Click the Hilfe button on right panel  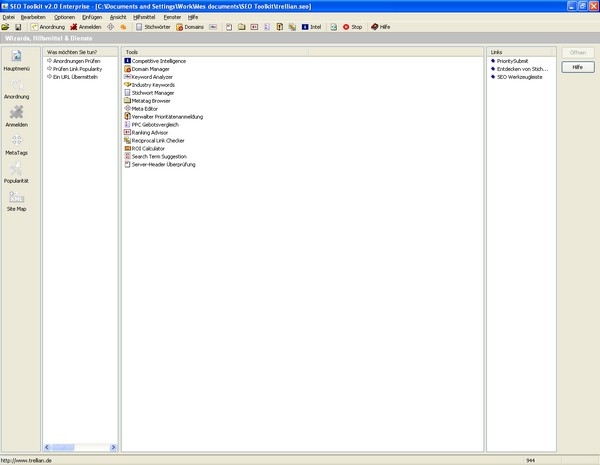(x=576, y=67)
